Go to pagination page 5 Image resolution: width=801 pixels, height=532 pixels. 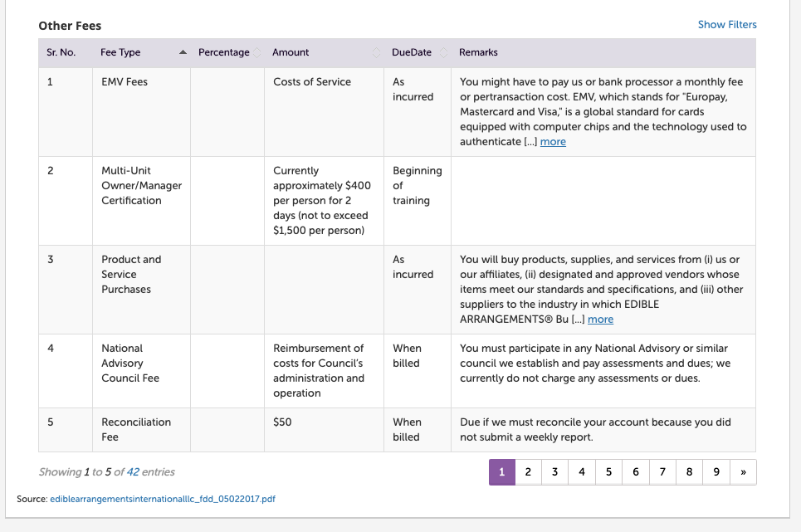click(609, 472)
